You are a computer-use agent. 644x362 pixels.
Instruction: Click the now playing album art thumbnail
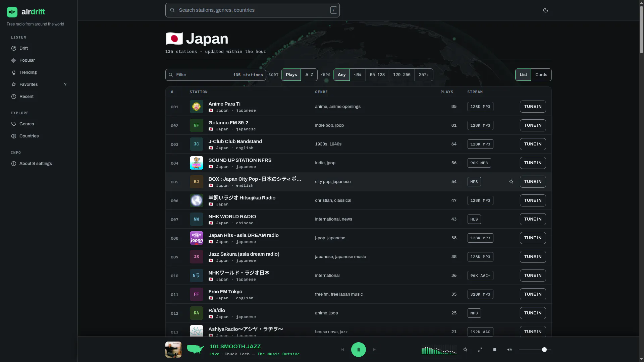(x=173, y=350)
